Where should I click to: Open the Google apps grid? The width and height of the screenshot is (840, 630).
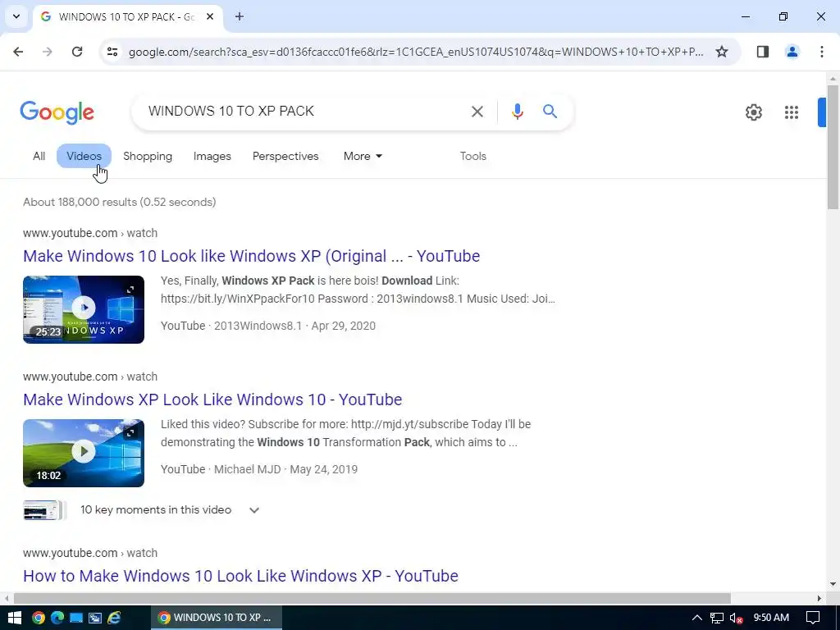click(792, 112)
